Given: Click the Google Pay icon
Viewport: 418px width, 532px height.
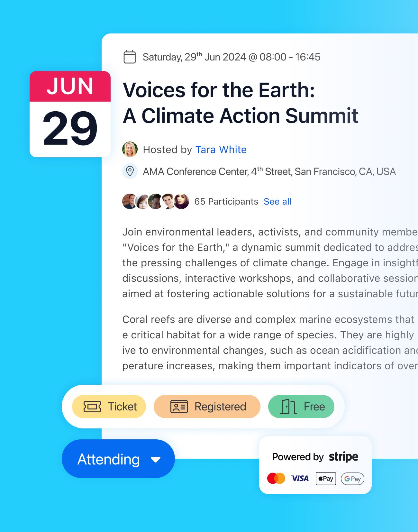Looking at the screenshot, I should (352, 478).
